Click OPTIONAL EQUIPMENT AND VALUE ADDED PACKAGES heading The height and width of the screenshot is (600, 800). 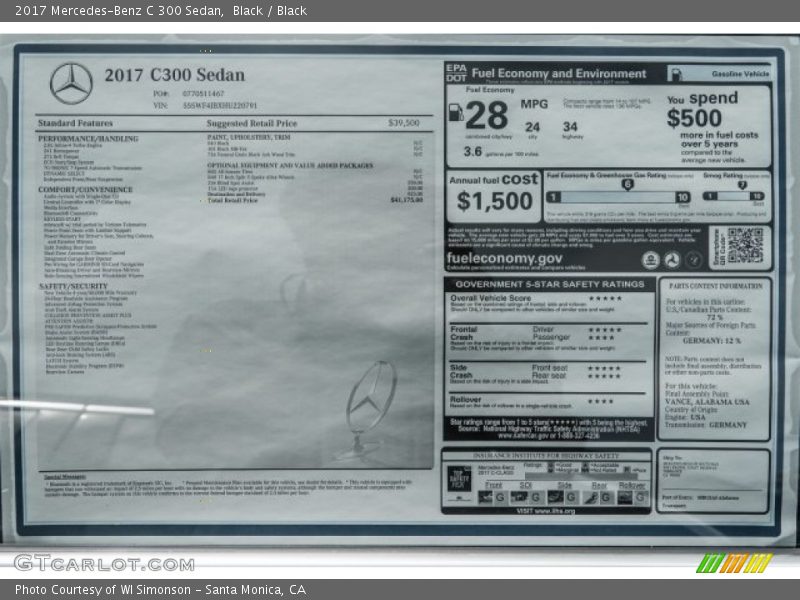pyautogui.click(x=290, y=165)
